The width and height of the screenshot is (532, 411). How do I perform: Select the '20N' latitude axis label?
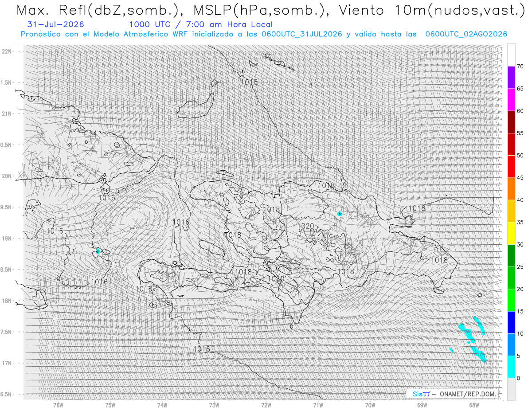(x=7, y=176)
